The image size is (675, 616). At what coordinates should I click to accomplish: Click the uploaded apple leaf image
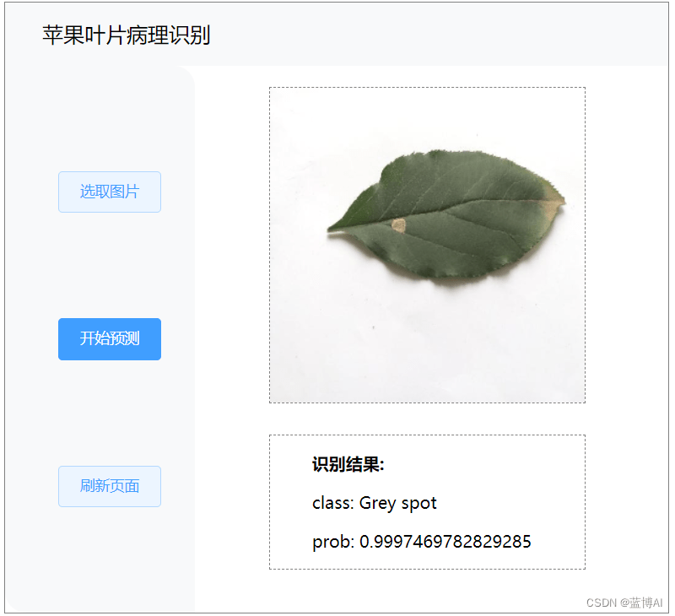[427, 245]
